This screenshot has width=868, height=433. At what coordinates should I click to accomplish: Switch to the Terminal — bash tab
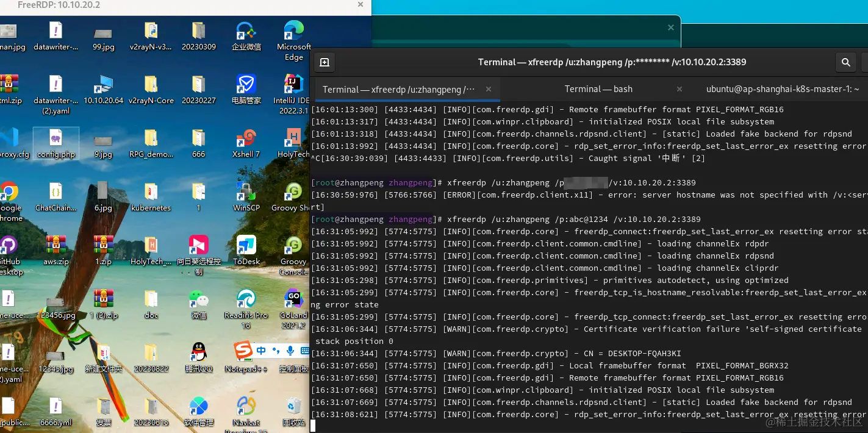click(598, 89)
